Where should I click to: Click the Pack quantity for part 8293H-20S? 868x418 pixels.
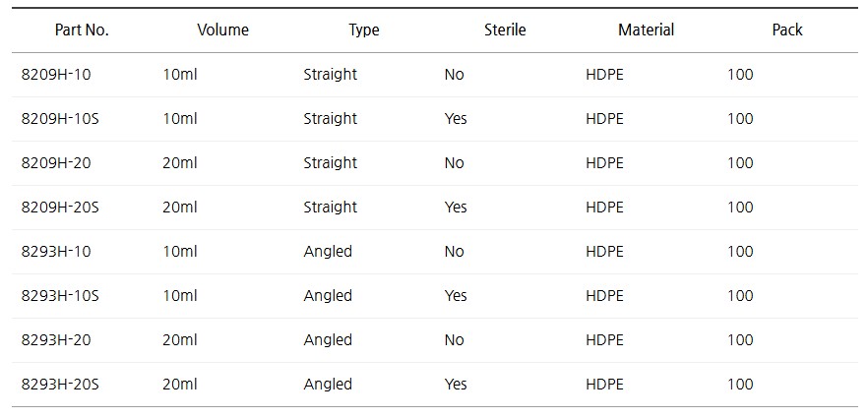[x=740, y=385]
